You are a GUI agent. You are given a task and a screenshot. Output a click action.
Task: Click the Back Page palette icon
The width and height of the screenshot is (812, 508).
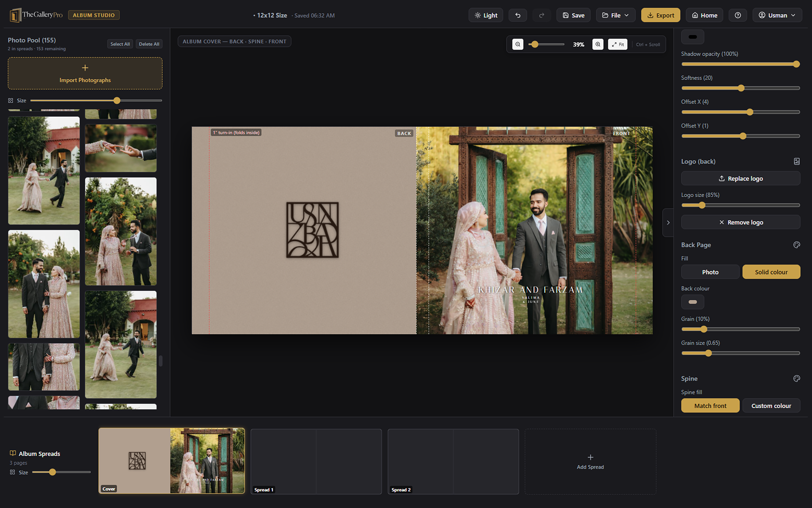tap(796, 245)
